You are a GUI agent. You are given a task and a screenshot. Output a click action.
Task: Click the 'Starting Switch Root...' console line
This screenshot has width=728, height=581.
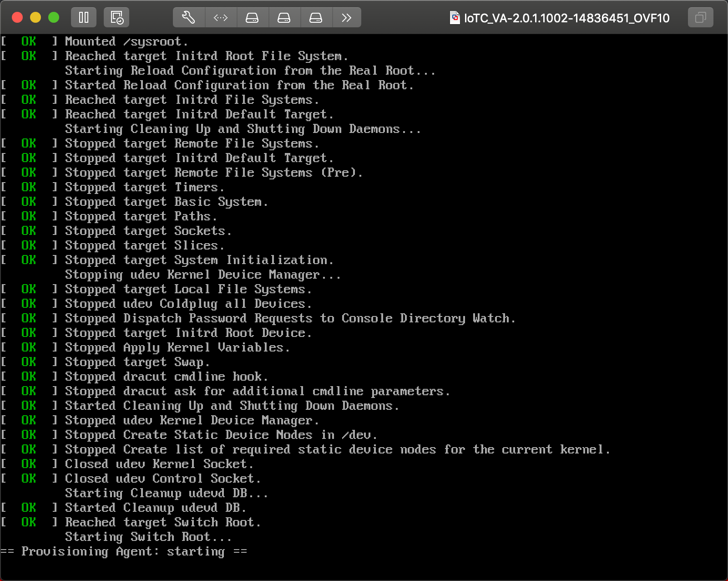pyautogui.click(x=148, y=537)
